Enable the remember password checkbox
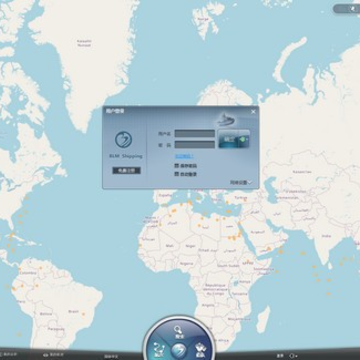The width and height of the screenshot is (360, 360). click(x=177, y=166)
